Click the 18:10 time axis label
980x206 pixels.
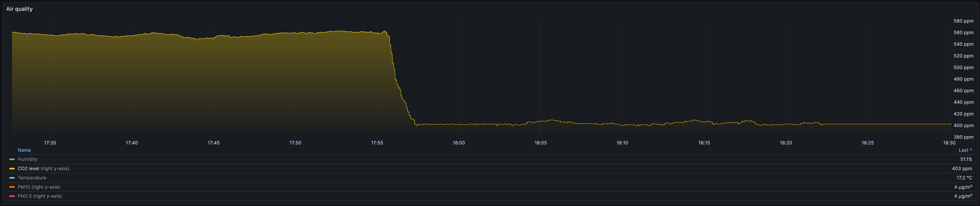tap(622, 143)
